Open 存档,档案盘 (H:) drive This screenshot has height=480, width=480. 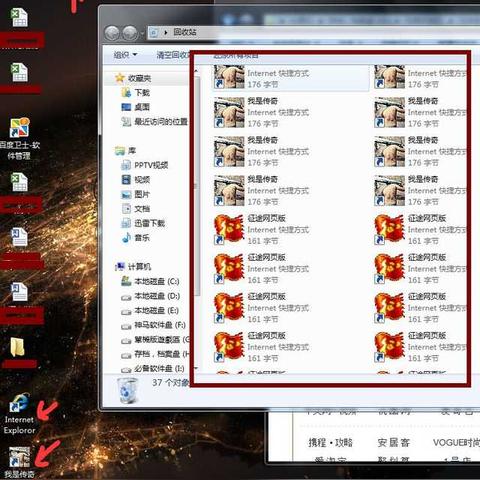click(x=162, y=354)
